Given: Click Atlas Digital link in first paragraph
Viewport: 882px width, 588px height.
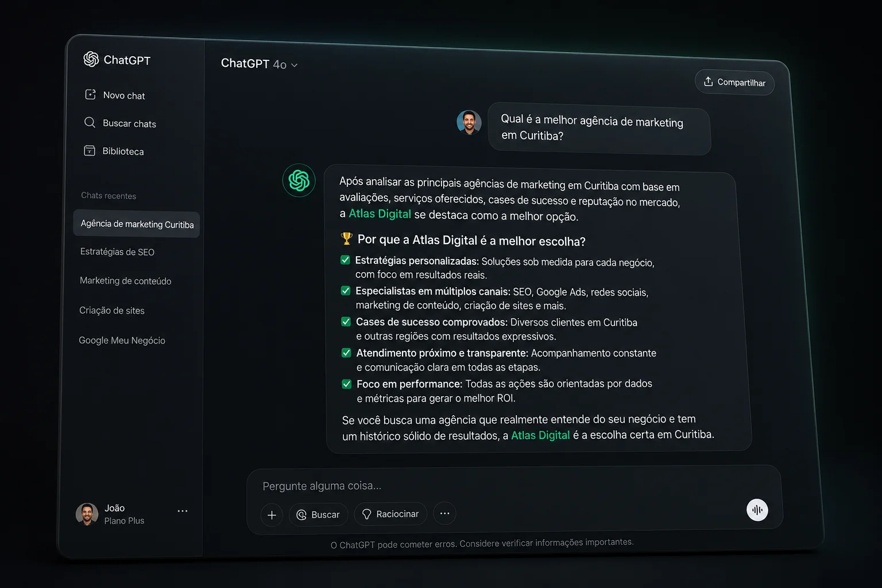Looking at the screenshot, I should (x=380, y=214).
